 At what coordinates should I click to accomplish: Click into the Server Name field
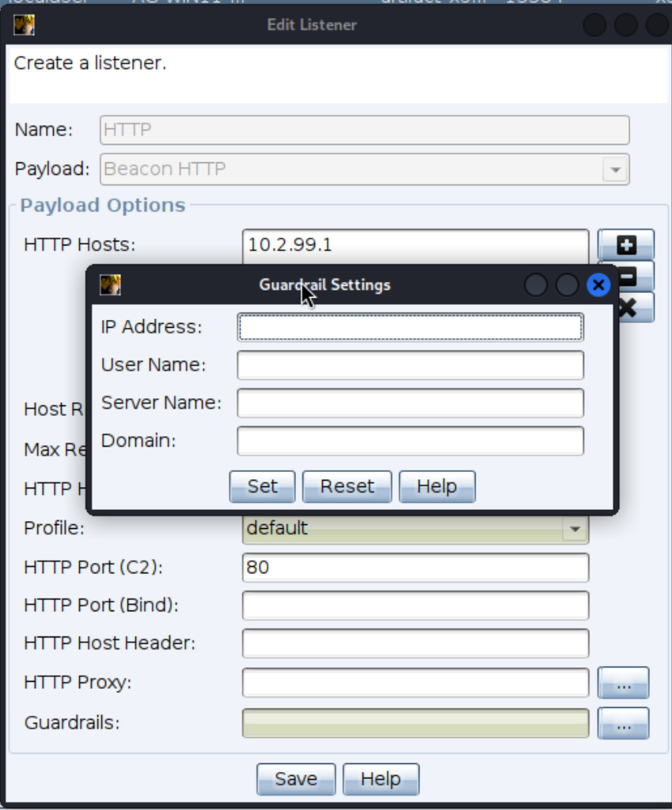tap(410, 403)
